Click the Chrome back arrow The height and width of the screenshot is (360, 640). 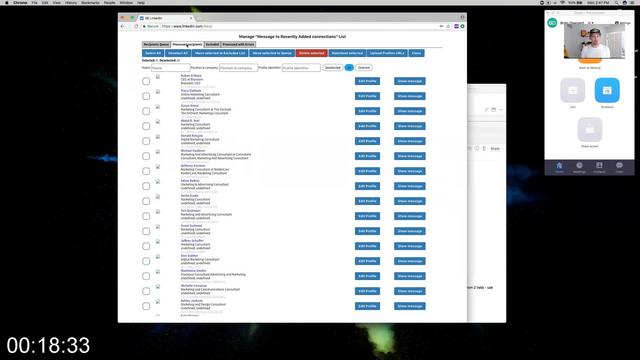click(x=122, y=26)
